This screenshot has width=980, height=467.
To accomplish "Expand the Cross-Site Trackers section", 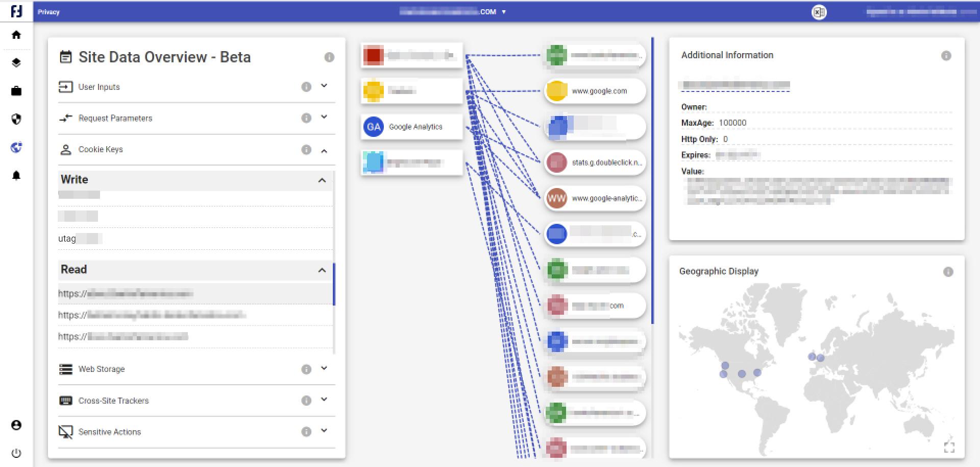I will [x=324, y=401].
